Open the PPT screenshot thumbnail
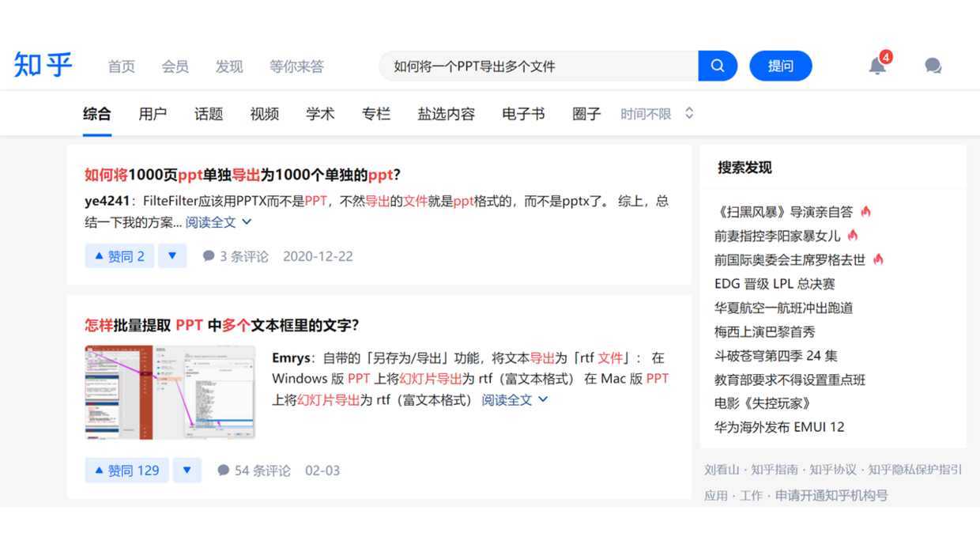Image resolution: width=980 pixels, height=552 pixels. (x=170, y=392)
